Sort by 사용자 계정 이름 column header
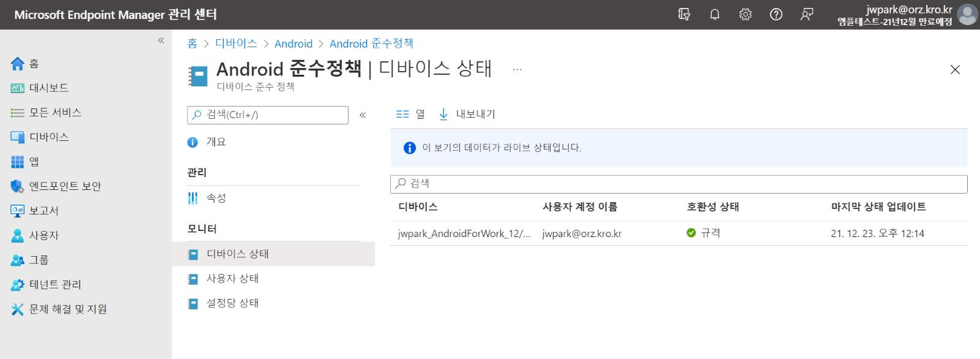 pos(579,207)
